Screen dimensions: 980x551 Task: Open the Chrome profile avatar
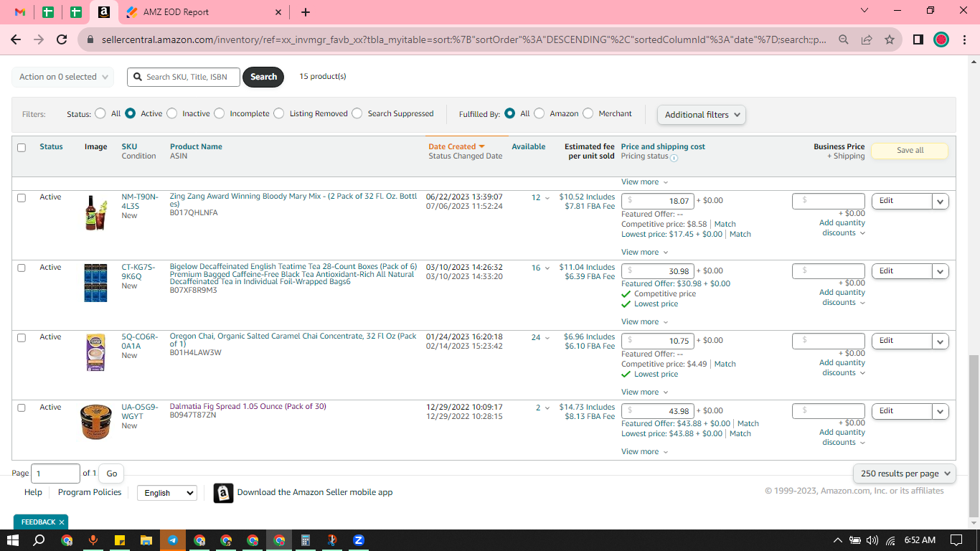(941, 39)
